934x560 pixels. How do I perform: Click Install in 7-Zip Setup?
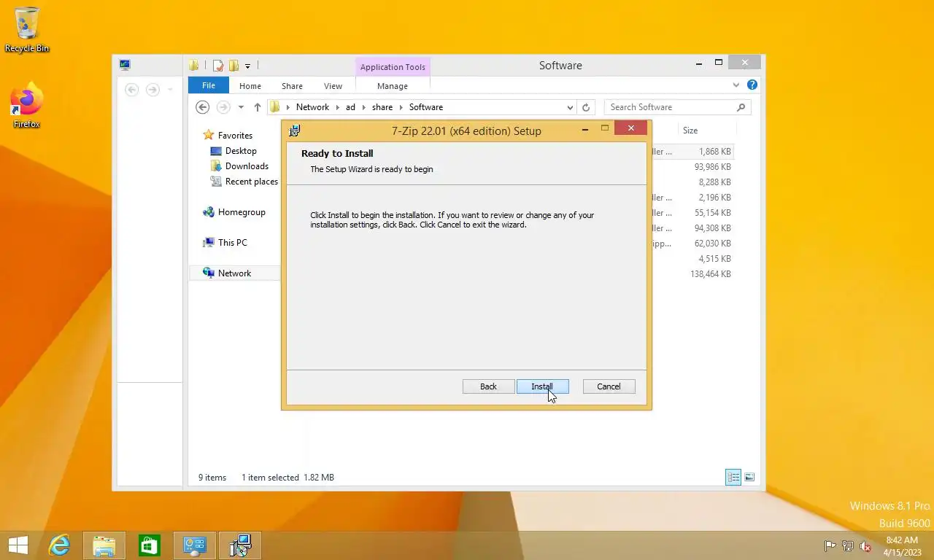point(542,386)
